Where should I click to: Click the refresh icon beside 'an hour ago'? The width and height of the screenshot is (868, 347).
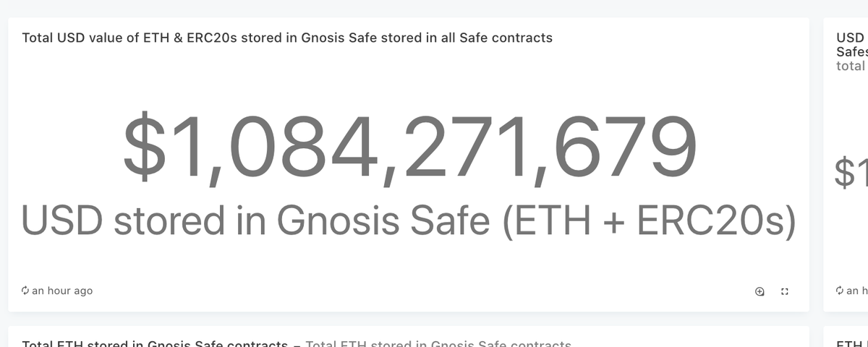coord(25,291)
